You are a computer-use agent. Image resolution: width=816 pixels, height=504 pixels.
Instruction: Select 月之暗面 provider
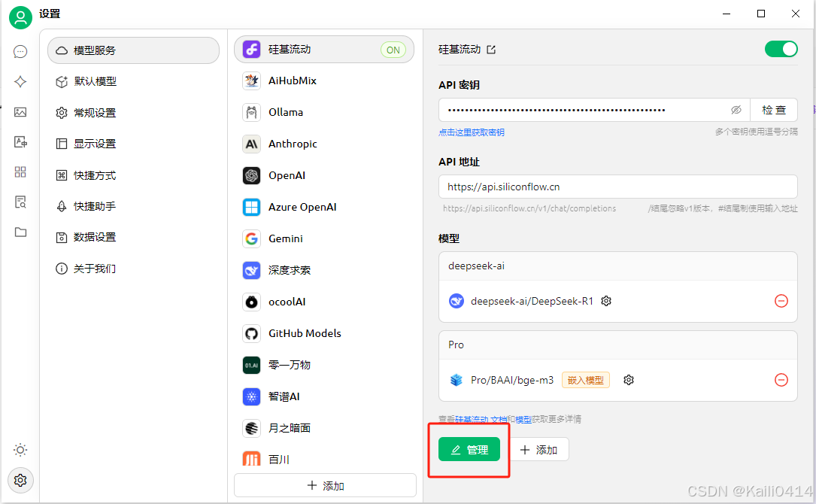(x=324, y=428)
